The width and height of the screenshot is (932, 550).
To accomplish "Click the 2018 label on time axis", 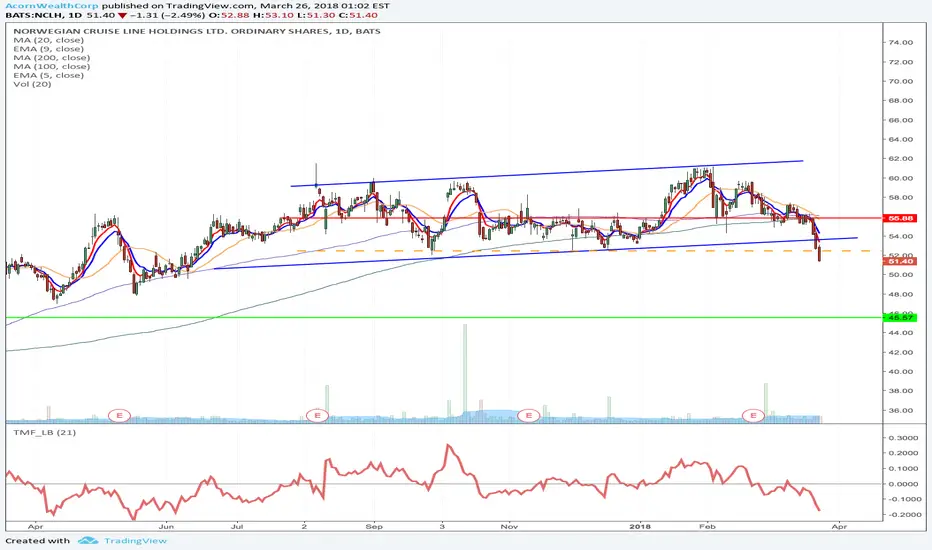I will 640,526.
